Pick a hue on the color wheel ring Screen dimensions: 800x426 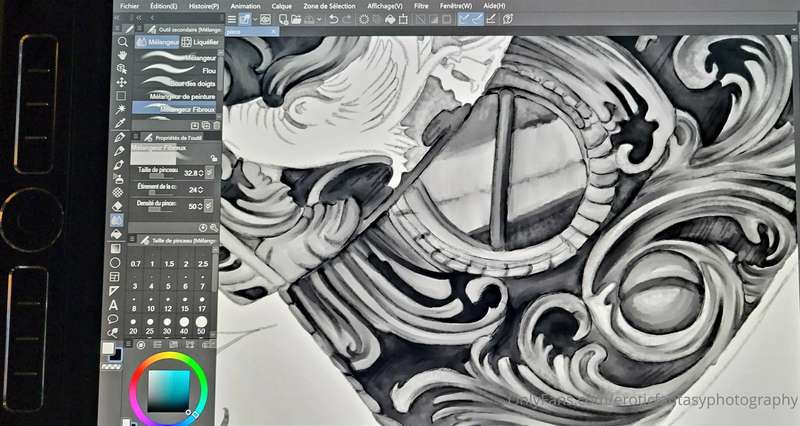click(x=168, y=357)
